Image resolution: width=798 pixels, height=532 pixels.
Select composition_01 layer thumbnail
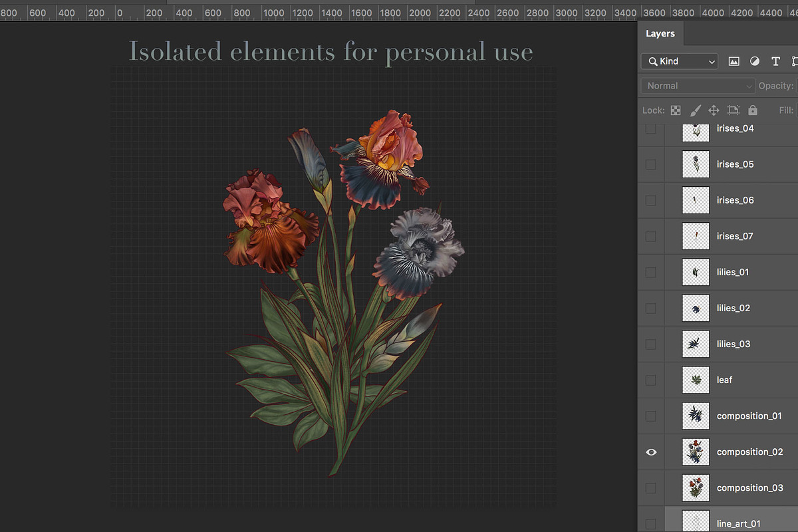tap(696, 416)
